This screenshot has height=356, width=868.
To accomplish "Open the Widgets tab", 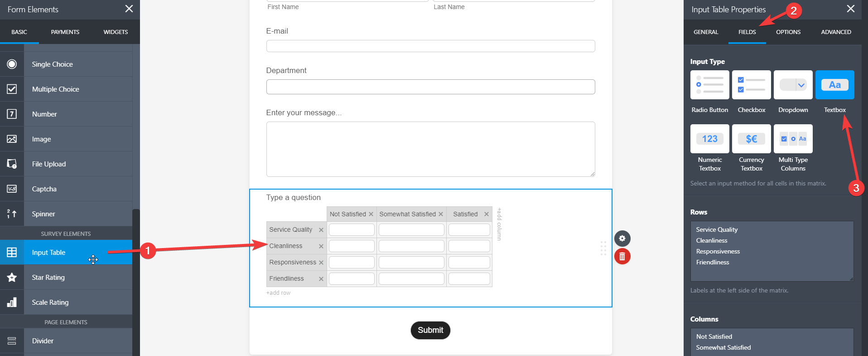I will 116,32.
